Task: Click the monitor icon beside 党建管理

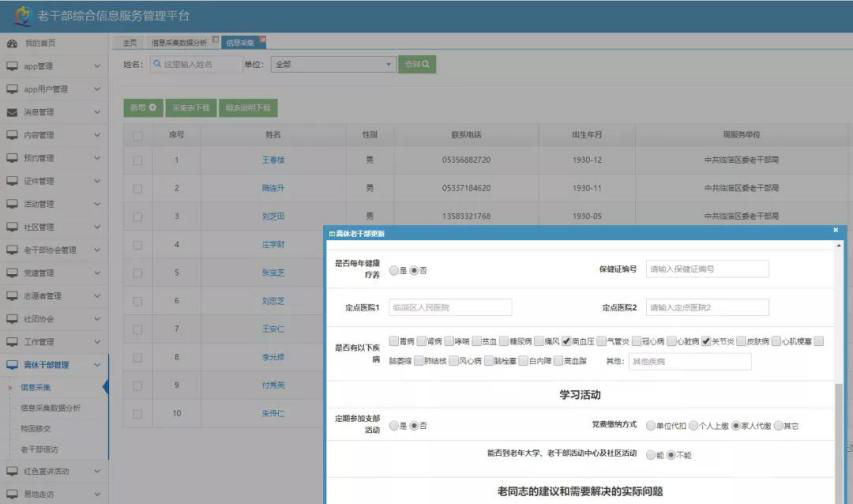Action: (x=12, y=273)
